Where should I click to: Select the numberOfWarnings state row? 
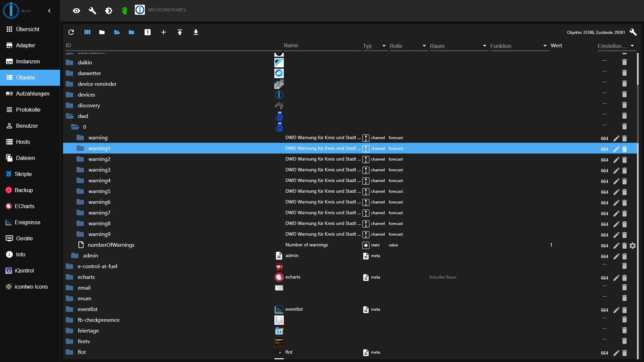(350, 245)
